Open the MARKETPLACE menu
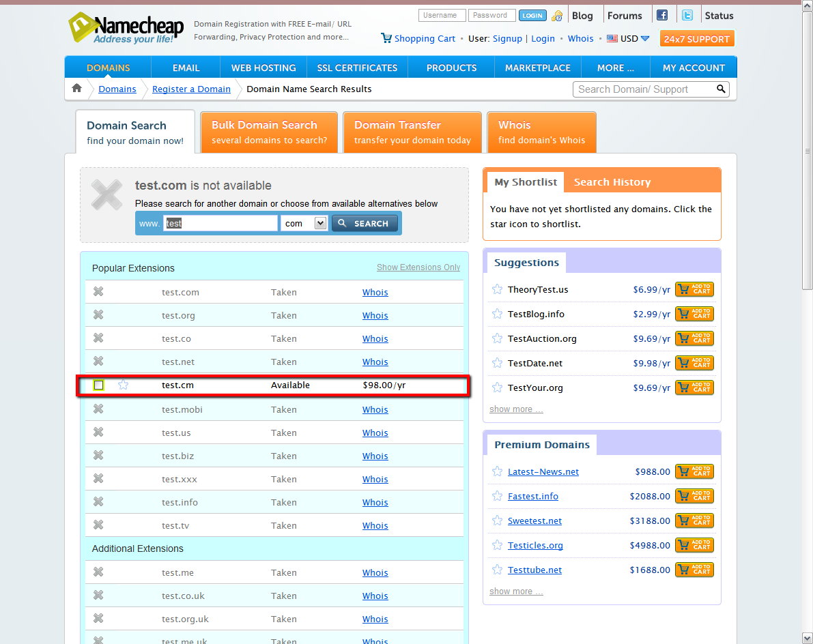 538,68
